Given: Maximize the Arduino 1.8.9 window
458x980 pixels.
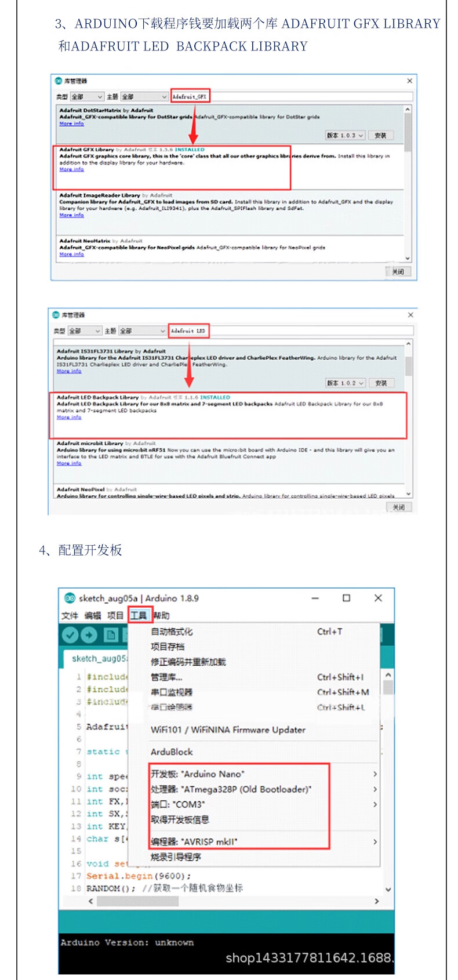Looking at the screenshot, I should coord(346,598).
